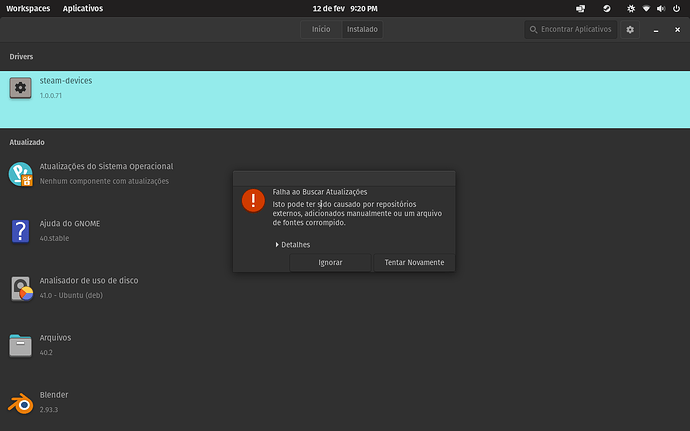Open the date and time clock menu

(345, 8)
